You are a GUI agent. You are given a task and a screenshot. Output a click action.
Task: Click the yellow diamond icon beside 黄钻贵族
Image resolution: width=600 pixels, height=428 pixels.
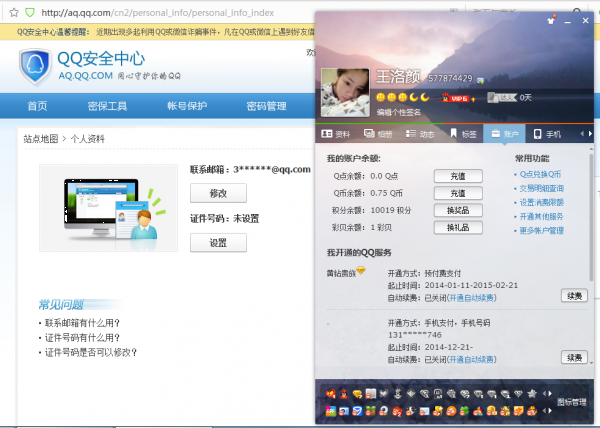click(x=361, y=271)
